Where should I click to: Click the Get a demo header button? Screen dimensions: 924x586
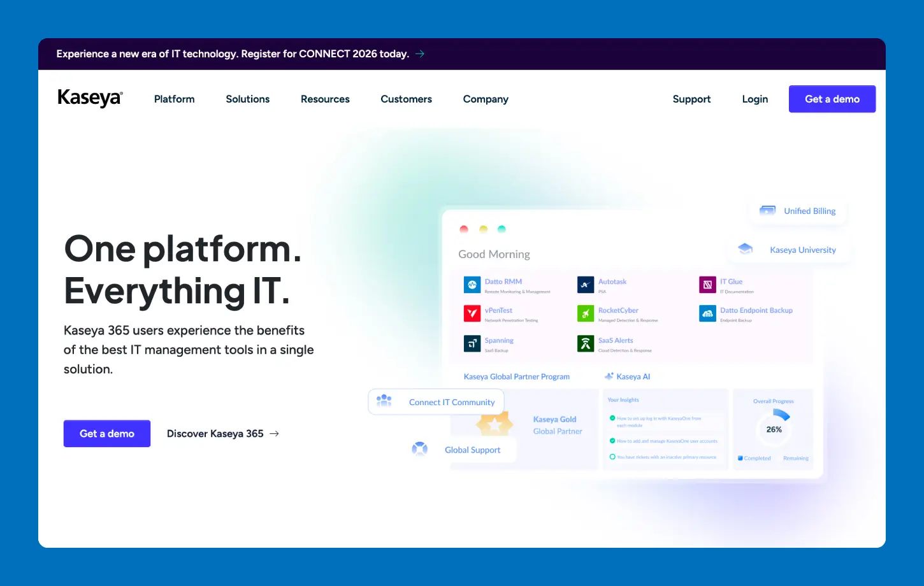[x=832, y=99]
